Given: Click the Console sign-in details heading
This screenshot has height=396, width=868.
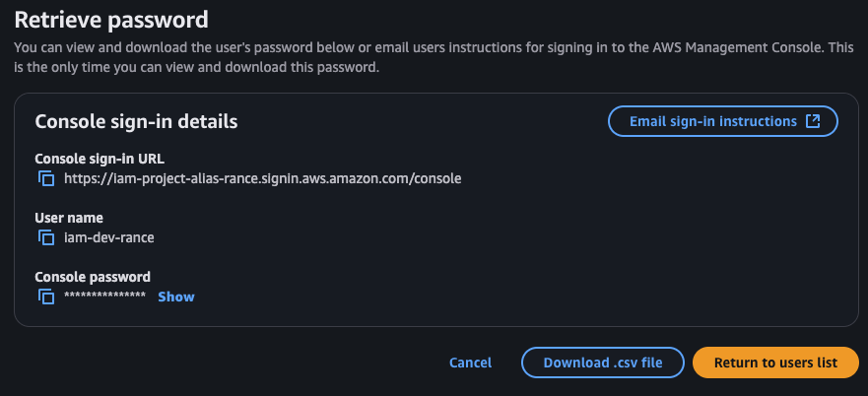Looking at the screenshot, I should pyautogui.click(x=136, y=121).
